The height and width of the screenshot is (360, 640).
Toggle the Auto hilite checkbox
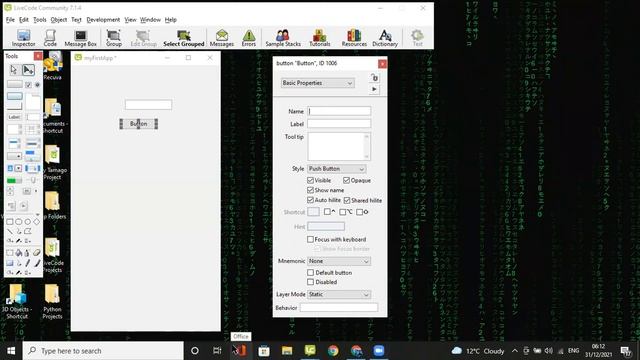click(310, 200)
